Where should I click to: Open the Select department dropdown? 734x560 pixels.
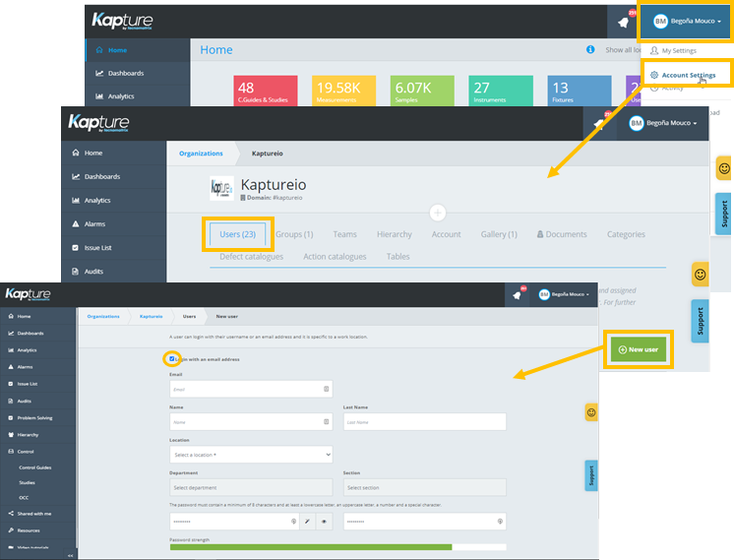[x=251, y=487]
